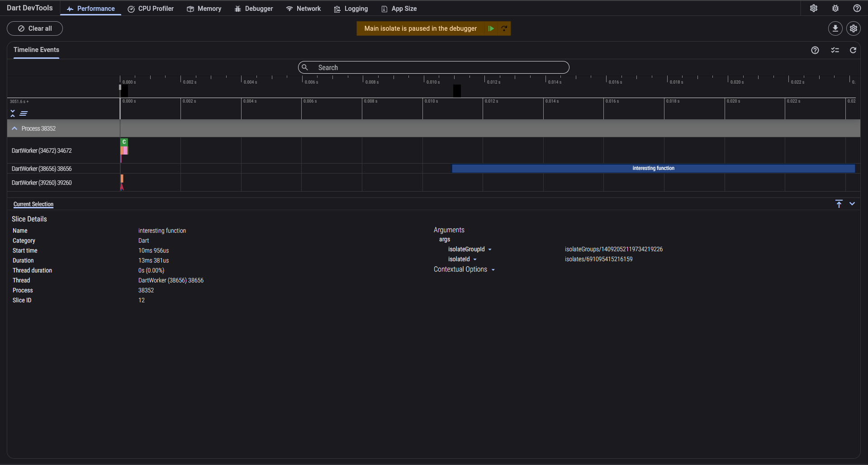Screen dimensions: 868x465
Task: Open the top-right help question icon
Action: pyautogui.click(x=857, y=8)
